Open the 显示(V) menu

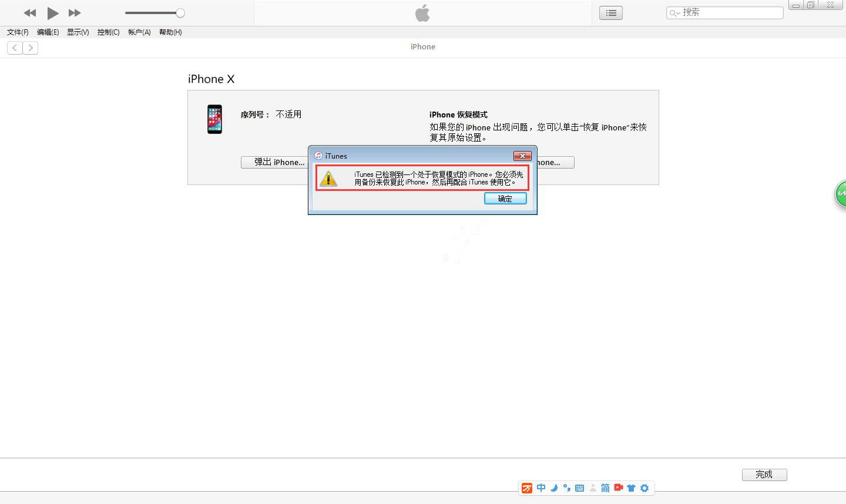point(78,32)
